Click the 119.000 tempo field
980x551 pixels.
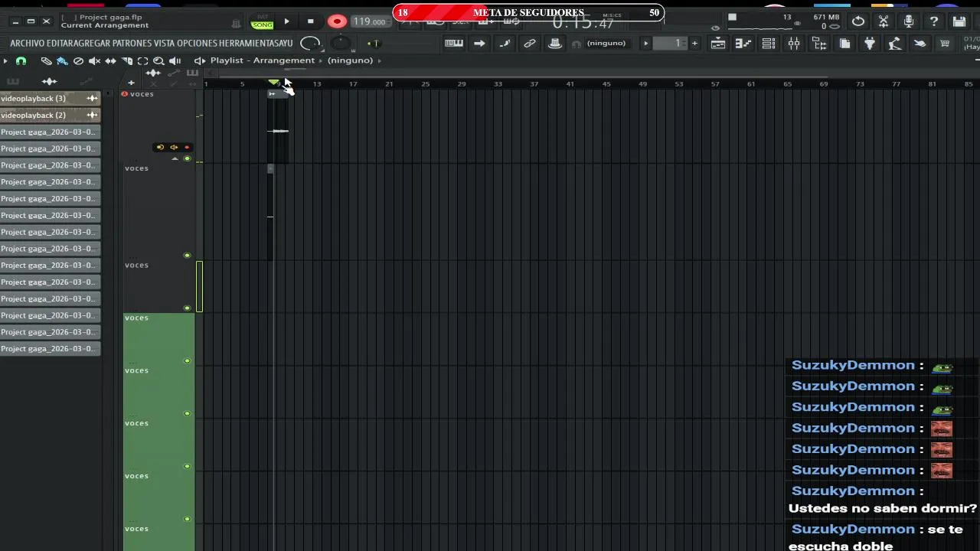pos(370,21)
